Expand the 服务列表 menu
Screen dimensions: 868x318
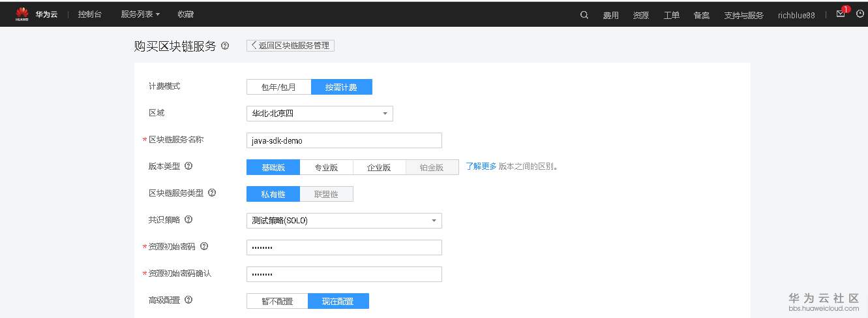click(140, 14)
